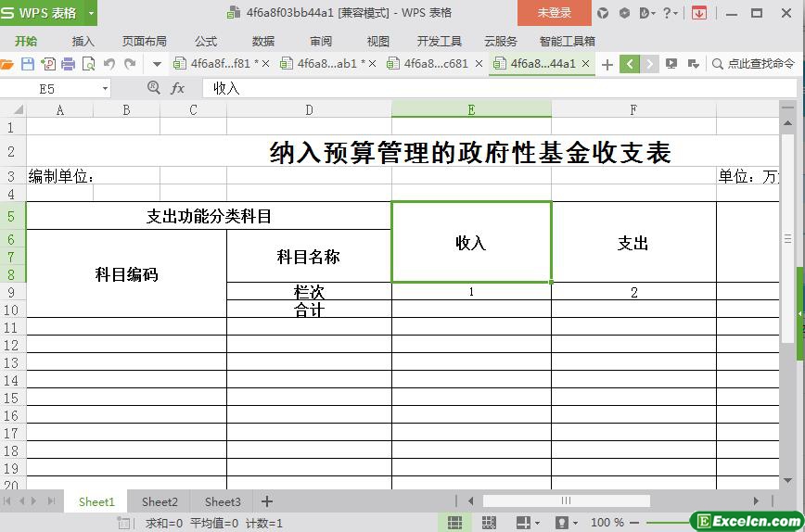Image resolution: width=805 pixels, height=532 pixels.
Task: Open the 视图 ribbon tab
Action: [377, 41]
